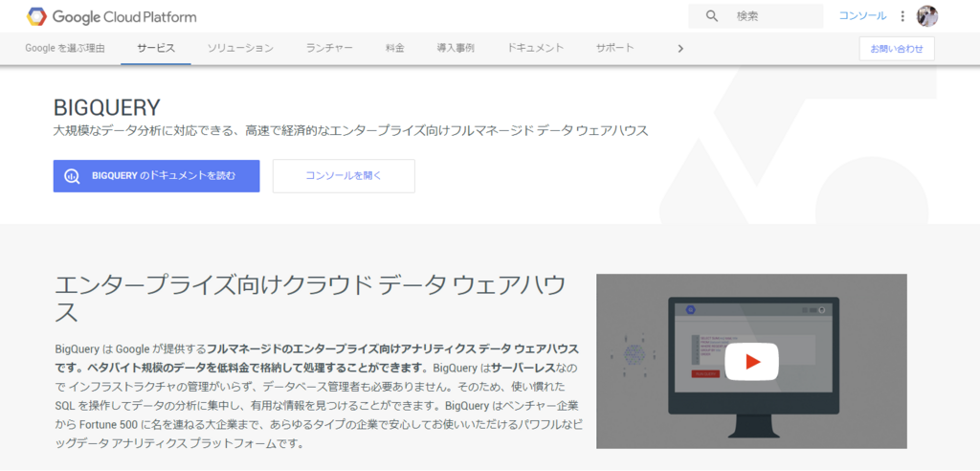
Task: Click the コンソールを開く button
Action: pyautogui.click(x=344, y=176)
